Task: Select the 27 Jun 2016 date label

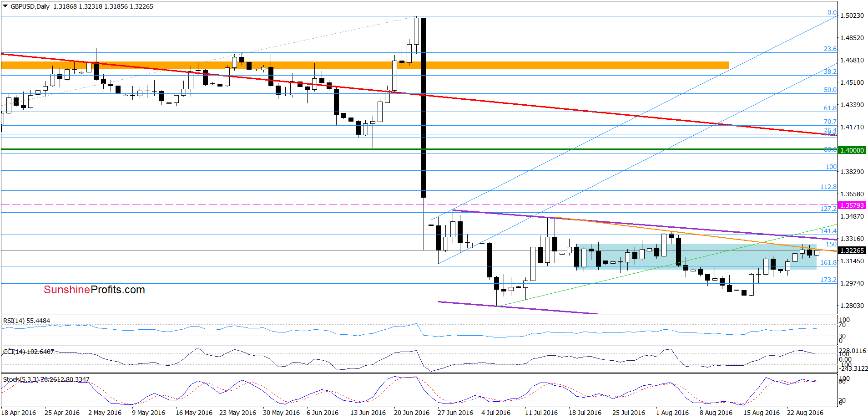Action: tap(455, 413)
